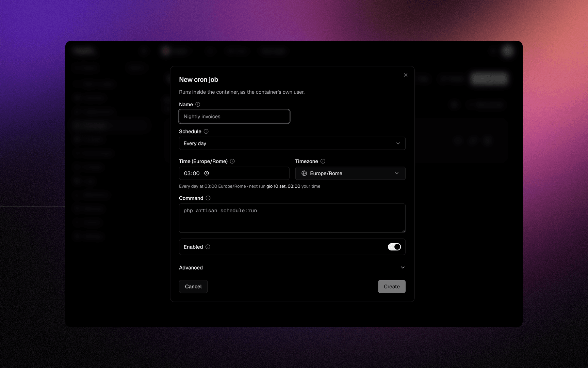Click the Enabled info icon
The width and height of the screenshot is (588, 368).
point(208,247)
